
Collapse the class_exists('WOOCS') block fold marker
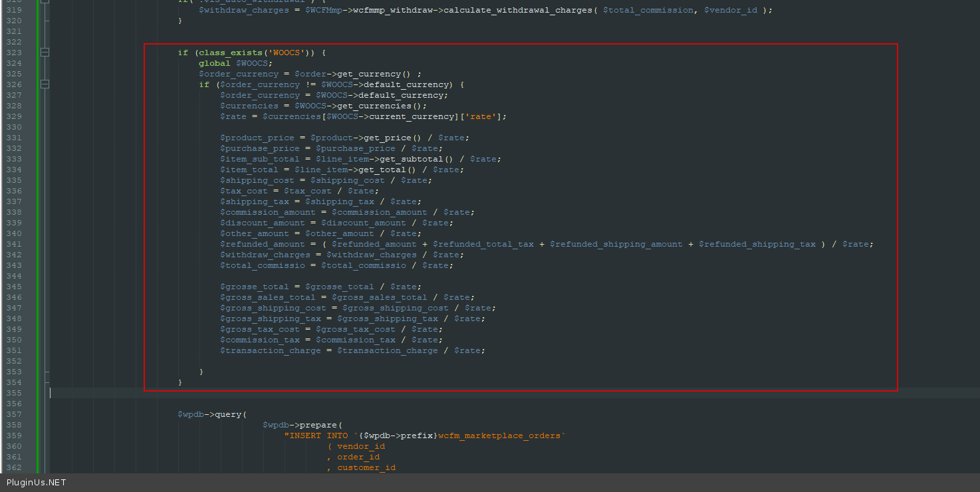(x=45, y=53)
